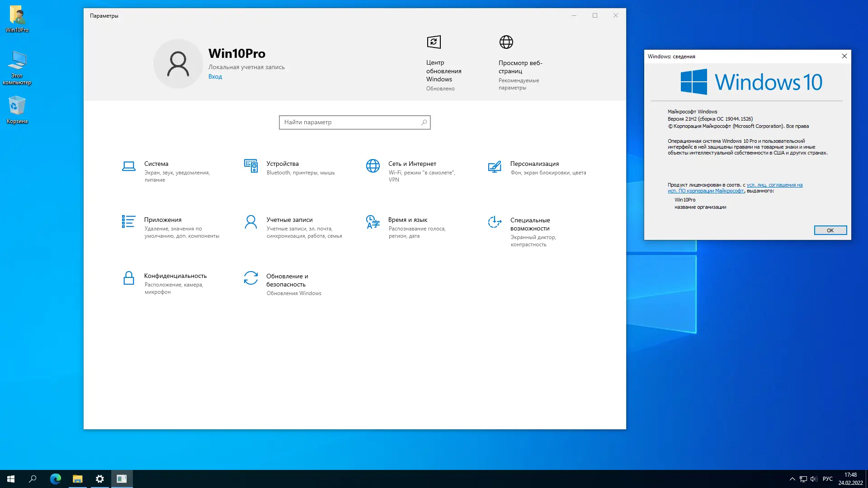Click the Найти параметр search field
This screenshot has width=868, height=488.
(350, 122)
